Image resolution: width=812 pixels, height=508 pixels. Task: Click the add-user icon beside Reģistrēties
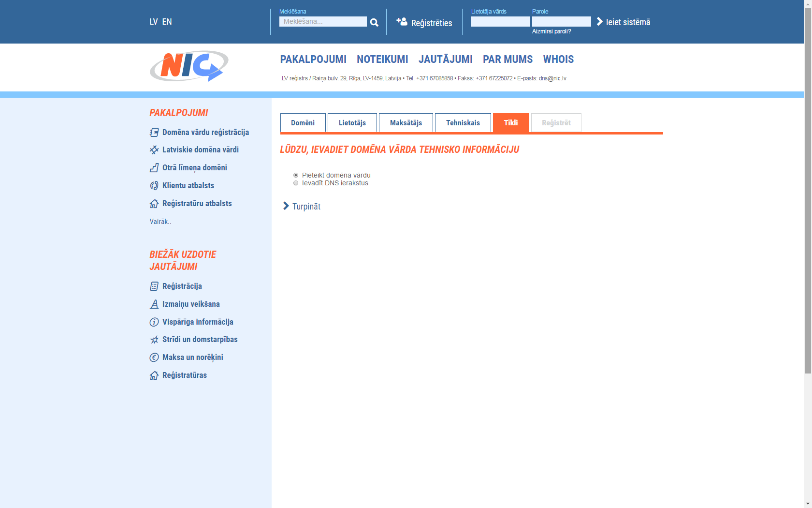(402, 21)
